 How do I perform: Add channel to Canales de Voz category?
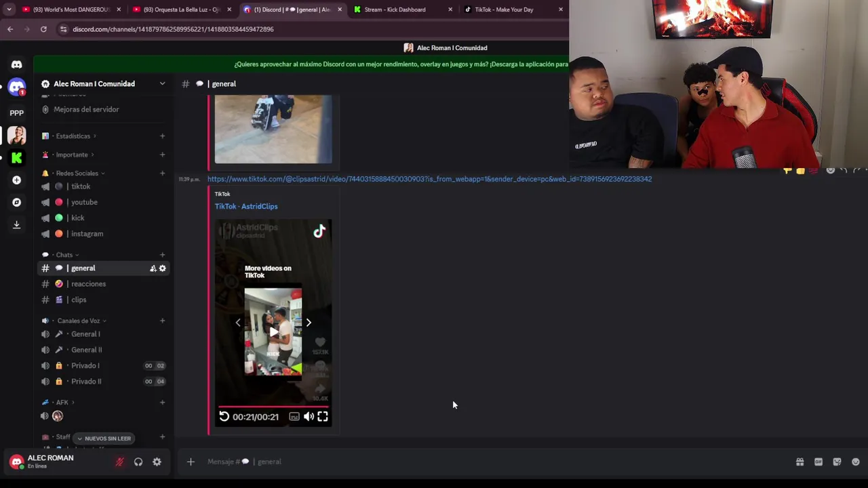(162, 321)
